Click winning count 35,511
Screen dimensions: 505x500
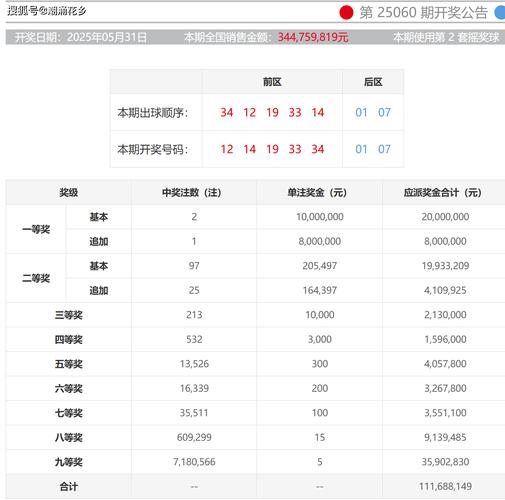194,413
